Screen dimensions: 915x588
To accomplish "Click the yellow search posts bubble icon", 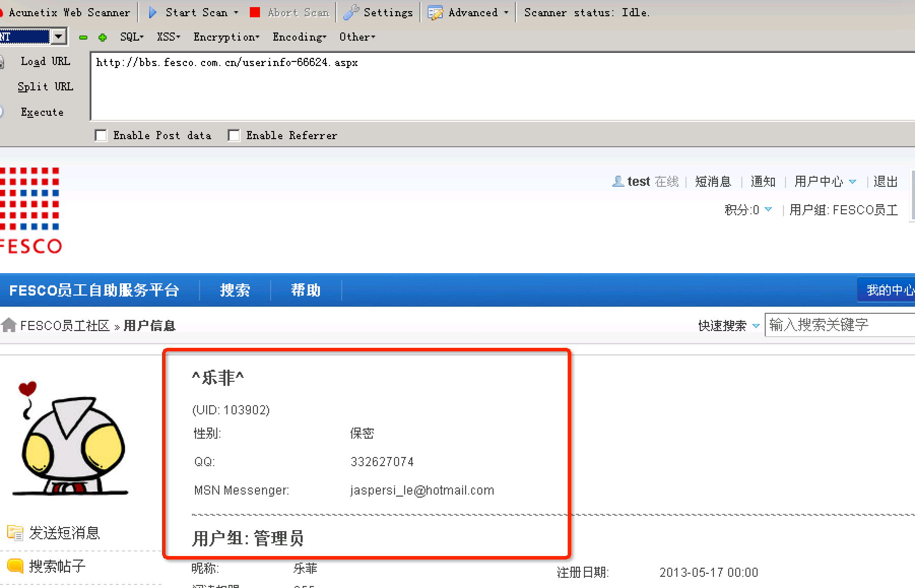I will coord(15,566).
